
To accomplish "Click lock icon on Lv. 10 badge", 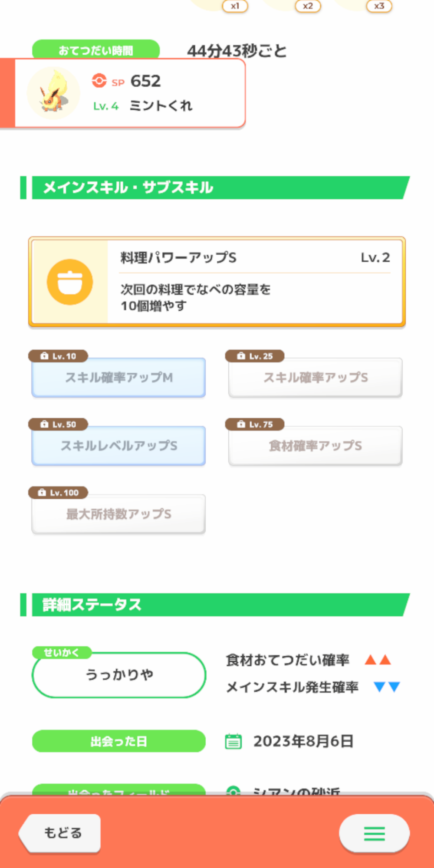I will click(x=44, y=356).
